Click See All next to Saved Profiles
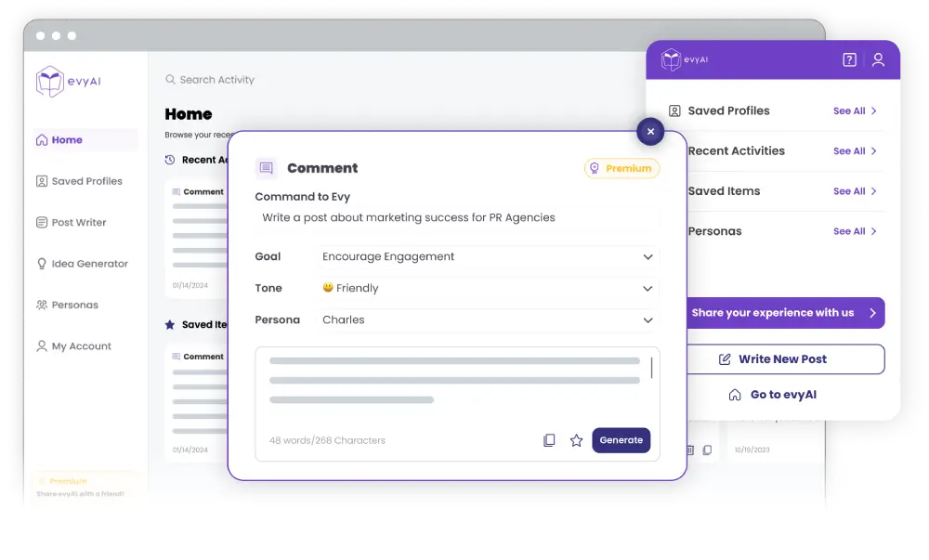 855,111
